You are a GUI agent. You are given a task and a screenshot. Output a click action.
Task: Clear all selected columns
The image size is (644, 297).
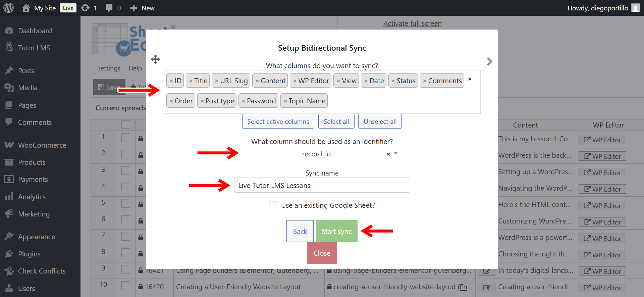[x=470, y=79]
